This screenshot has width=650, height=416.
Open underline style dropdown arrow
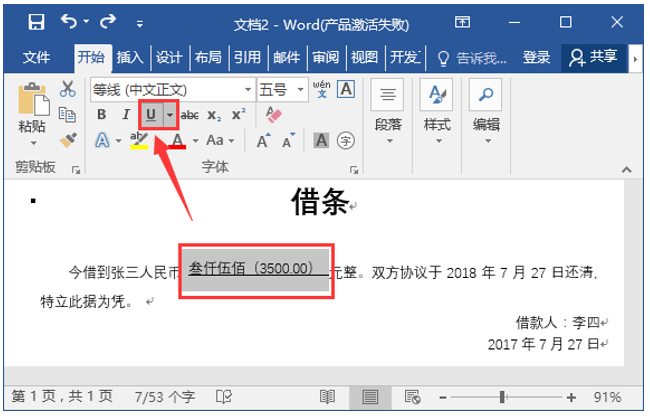170,114
